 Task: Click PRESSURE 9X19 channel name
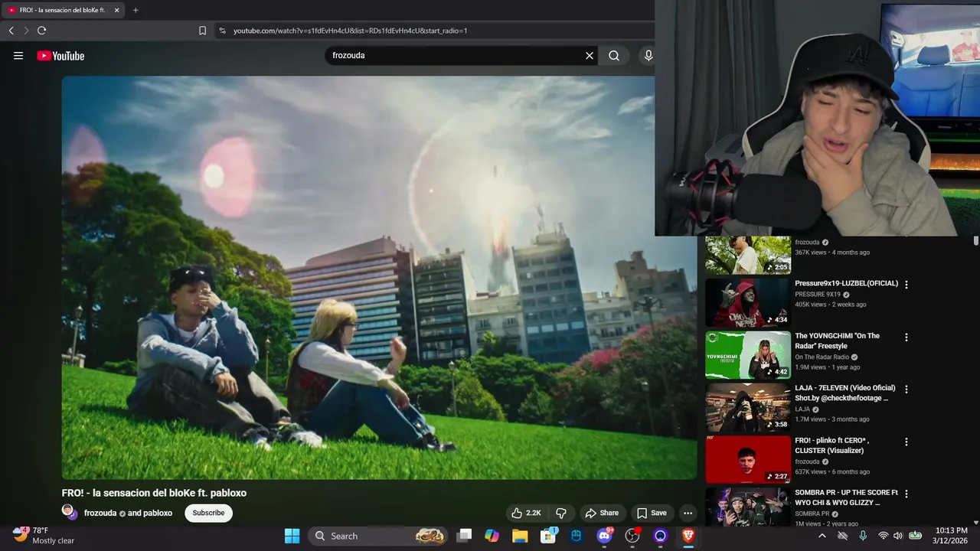click(x=818, y=295)
